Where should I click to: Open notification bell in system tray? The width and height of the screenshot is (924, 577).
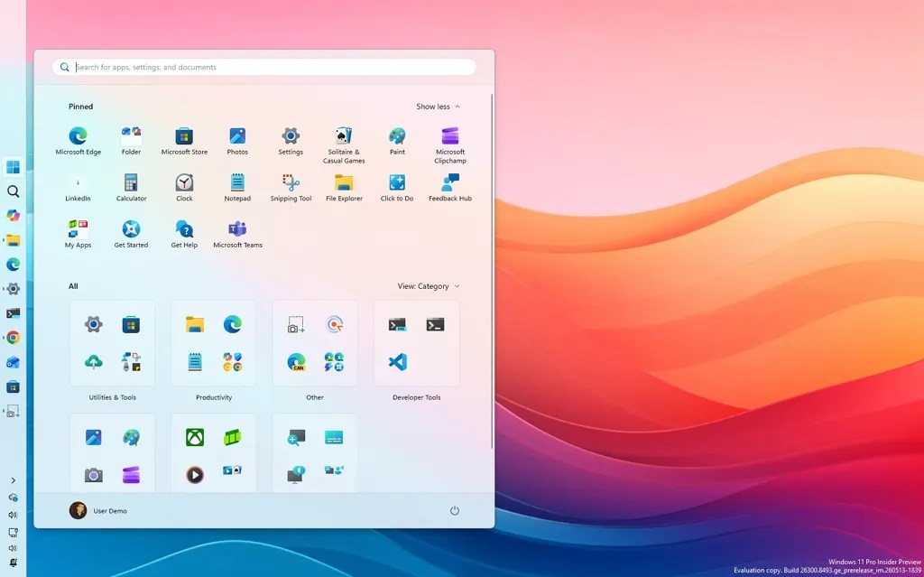13,563
